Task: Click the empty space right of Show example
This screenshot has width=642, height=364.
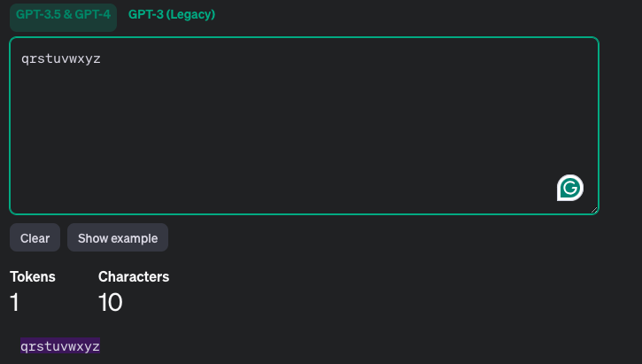Action: click(354, 237)
